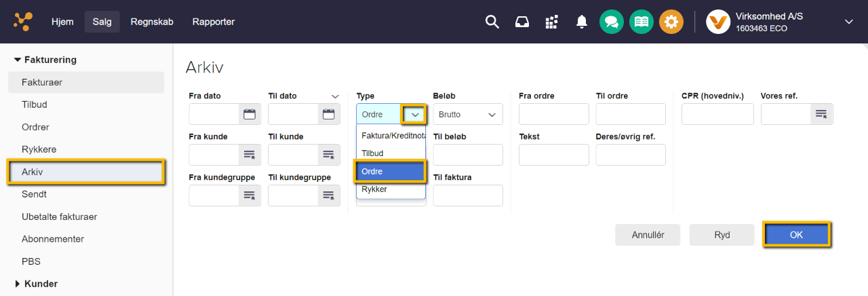
Task: Open the Beløb Brutto dropdown
Action: [467, 114]
